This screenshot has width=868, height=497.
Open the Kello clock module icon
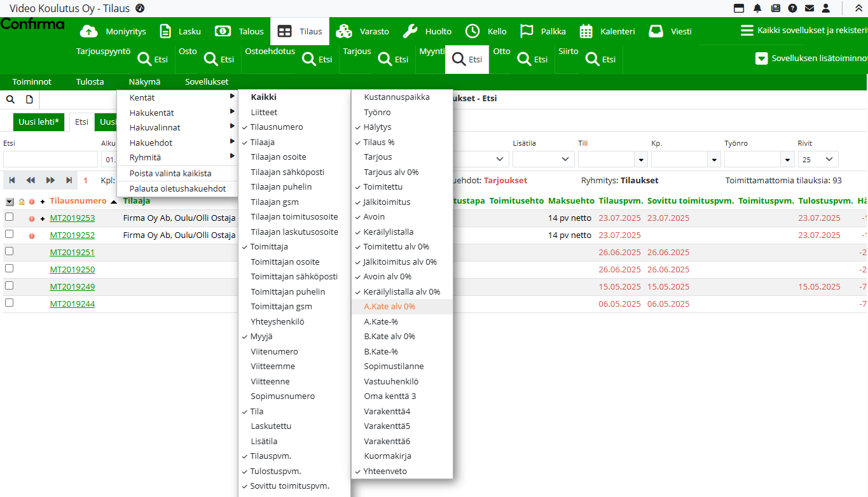coord(472,31)
